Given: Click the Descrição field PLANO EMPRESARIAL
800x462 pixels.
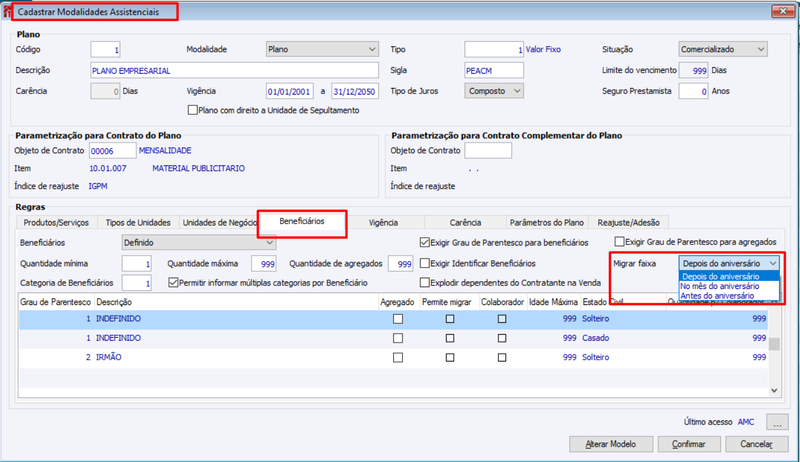Looking at the screenshot, I should point(235,70).
